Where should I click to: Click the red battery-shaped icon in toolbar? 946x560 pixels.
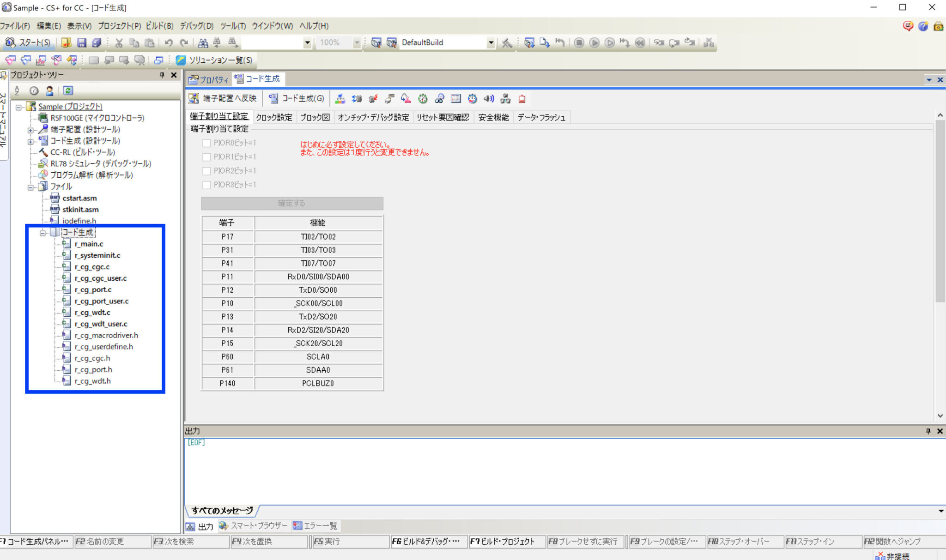pyautogui.click(x=522, y=98)
